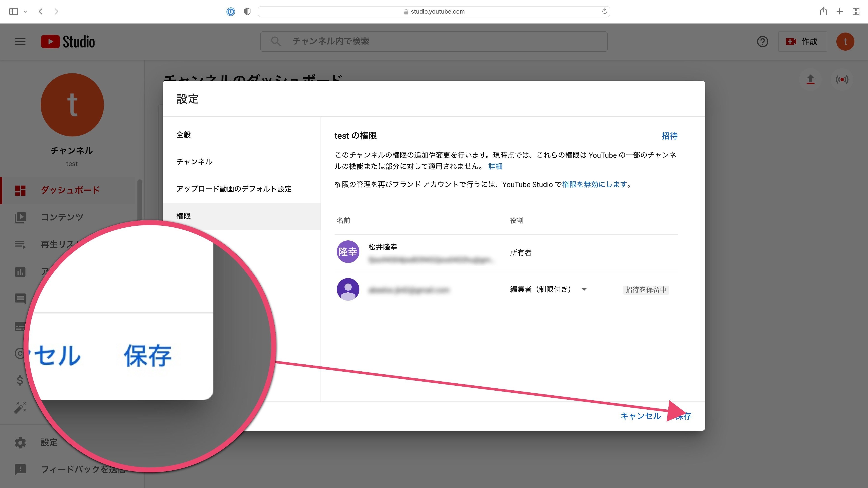The image size is (868, 488).
Task: Click the 名前 column header
Action: (x=343, y=220)
